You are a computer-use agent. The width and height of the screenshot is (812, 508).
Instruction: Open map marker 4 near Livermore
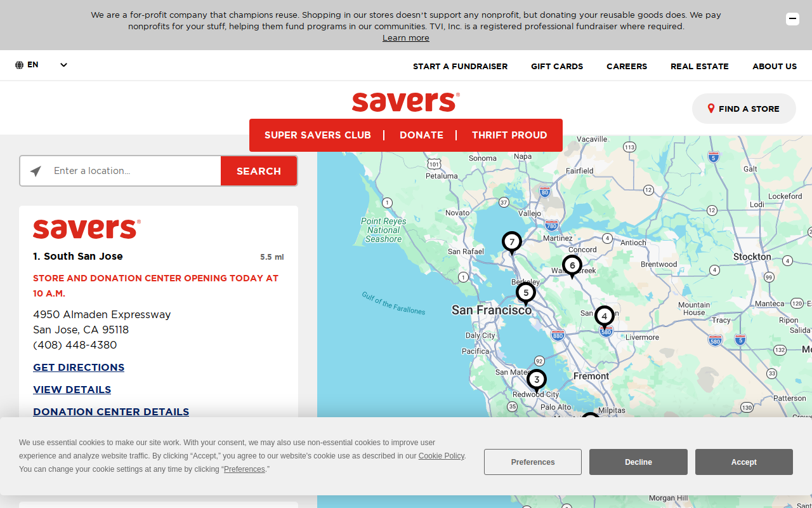point(605,317)
